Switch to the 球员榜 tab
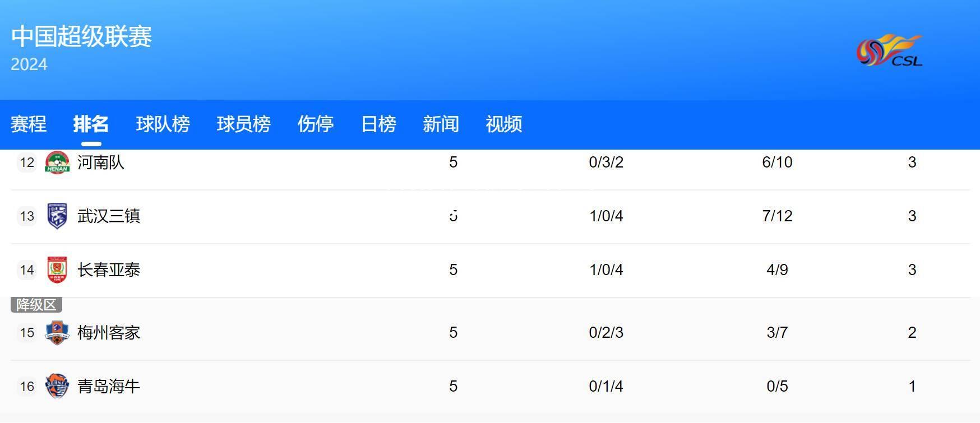This screenshot has height=423, width=980. (243, 124)
